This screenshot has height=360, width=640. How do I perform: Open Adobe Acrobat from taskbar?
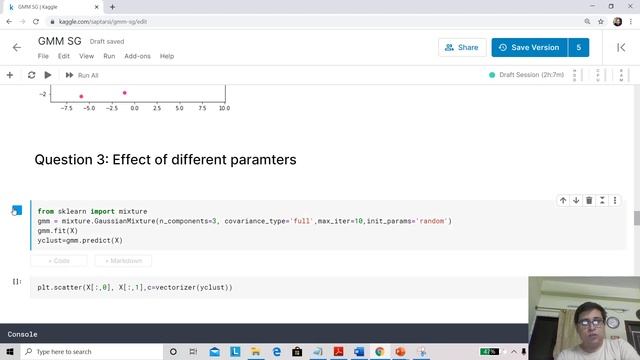[x=338, y=351]
